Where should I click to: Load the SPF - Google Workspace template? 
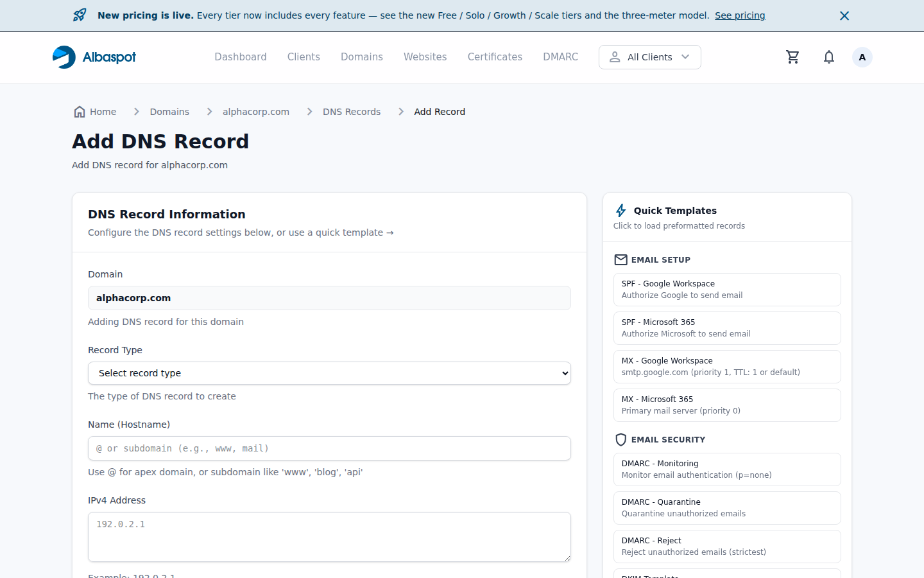coord(727,290)
